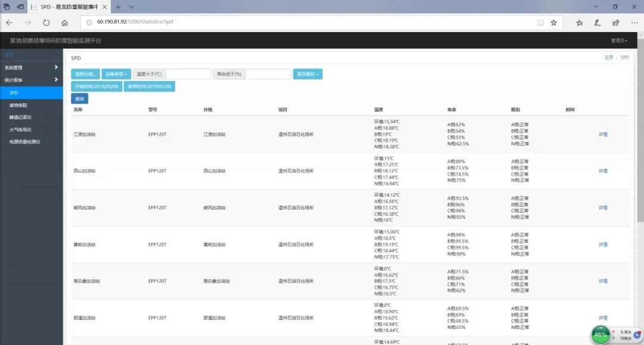Viewport: 644px width, 345px height.
Task: Click the green 46% floating monitor ball
Action: point(600,334)
